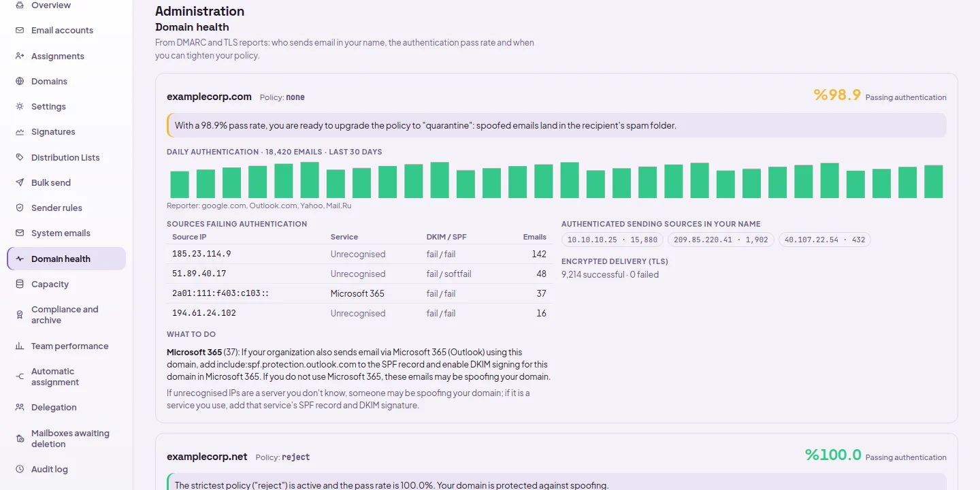Click the Overview sidebar icon
The image size is (980, 490).
20,5
